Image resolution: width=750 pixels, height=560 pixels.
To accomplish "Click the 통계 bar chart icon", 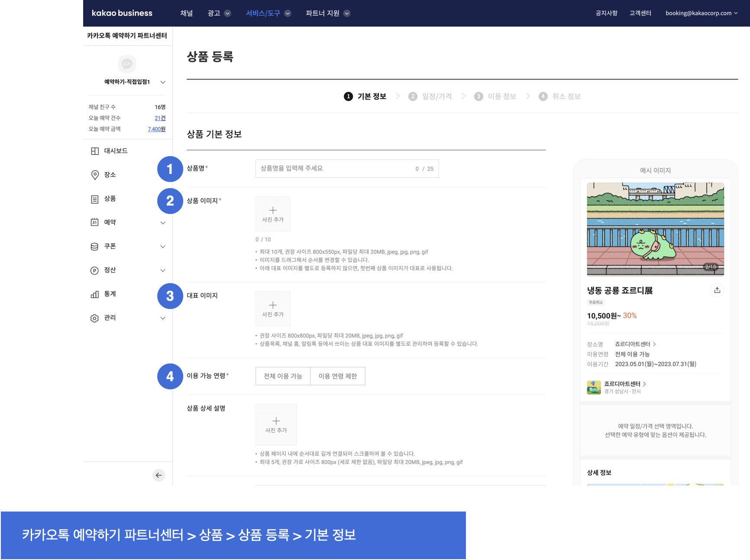I will point(95,294).
